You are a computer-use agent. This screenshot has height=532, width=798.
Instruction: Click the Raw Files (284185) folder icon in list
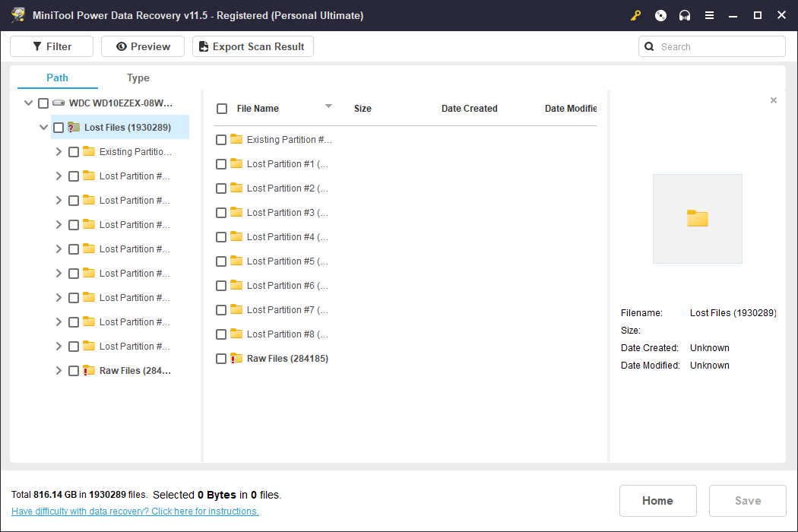click(x=236, y=359)
